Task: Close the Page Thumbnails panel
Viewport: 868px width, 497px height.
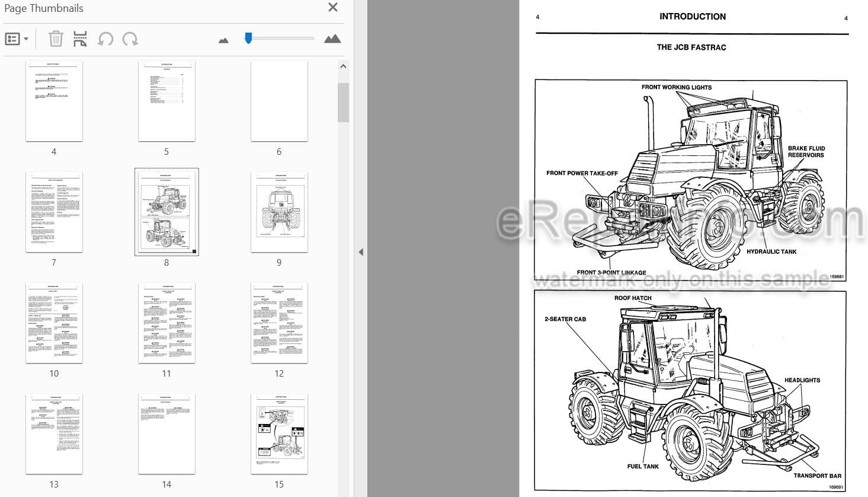Action: (x=333, y=7)
